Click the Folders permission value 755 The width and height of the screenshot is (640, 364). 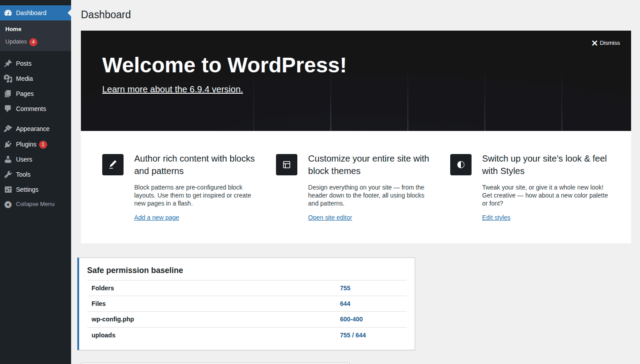click(x=345, y=288)
